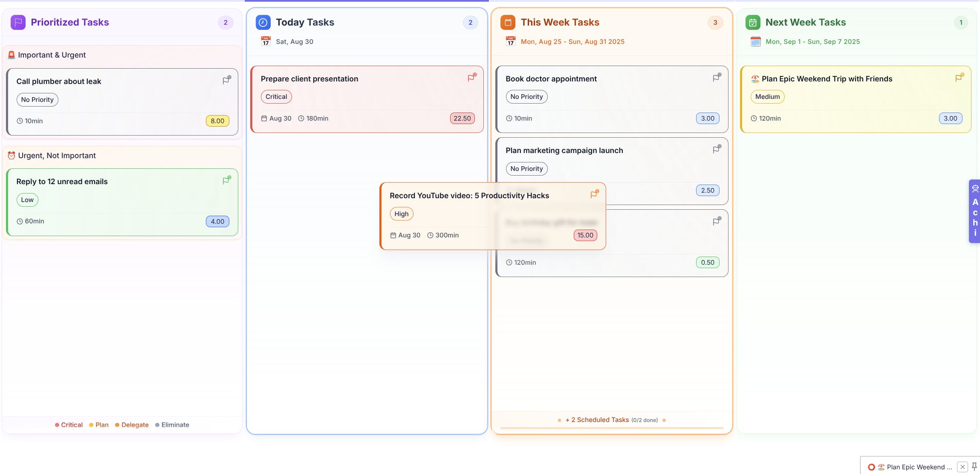Collapse the Urgent, Not Important section header
Viewport: 980px width, 474px height.
[x=57, y=156]
